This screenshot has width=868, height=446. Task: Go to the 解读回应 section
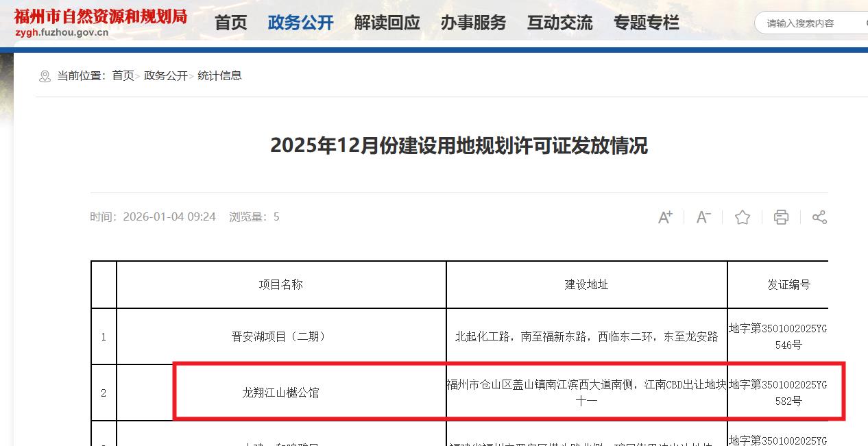coord(387,23)
